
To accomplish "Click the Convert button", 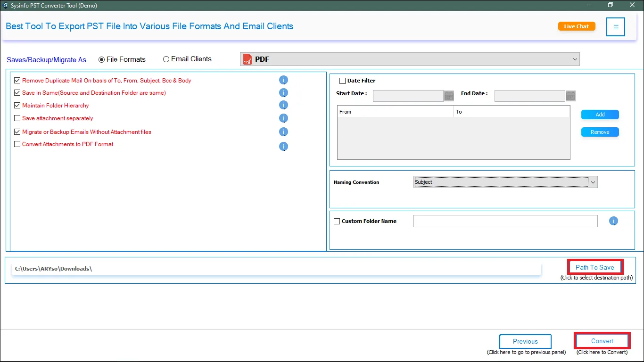I will 602,341.
